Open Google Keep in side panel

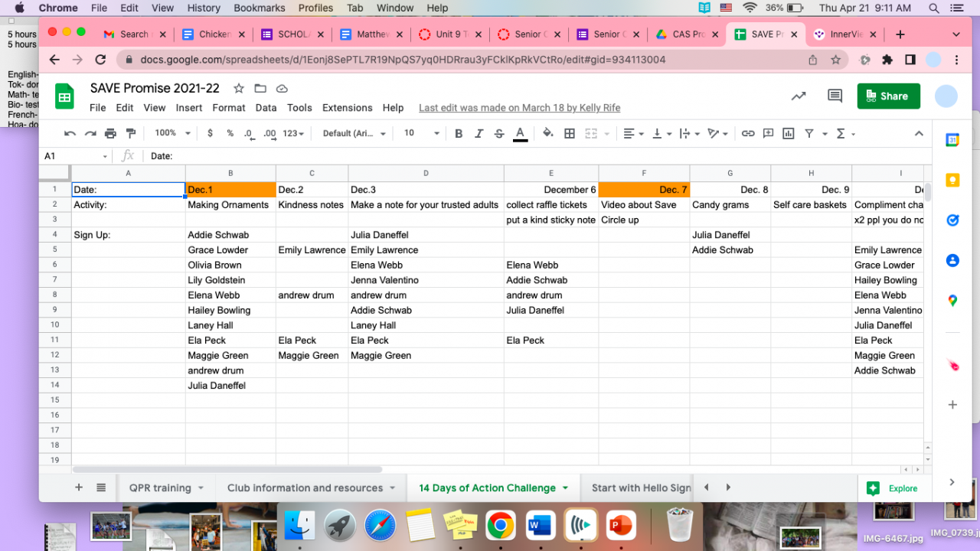point(952,180)
